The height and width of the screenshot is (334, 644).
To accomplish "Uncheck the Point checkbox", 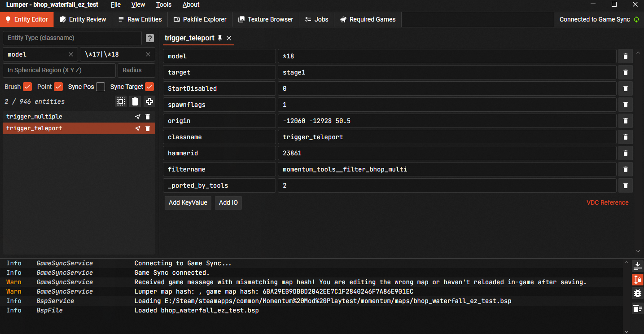I will click(58, 87).
